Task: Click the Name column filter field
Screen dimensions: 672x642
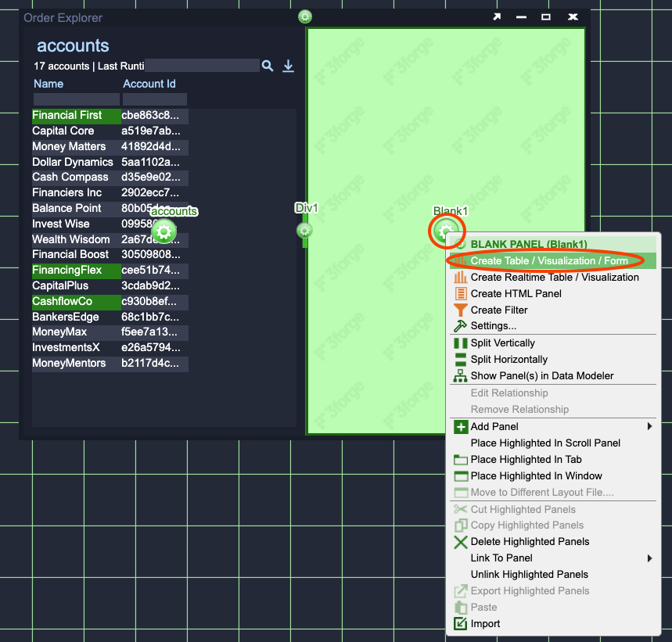Action: point(76,99)
